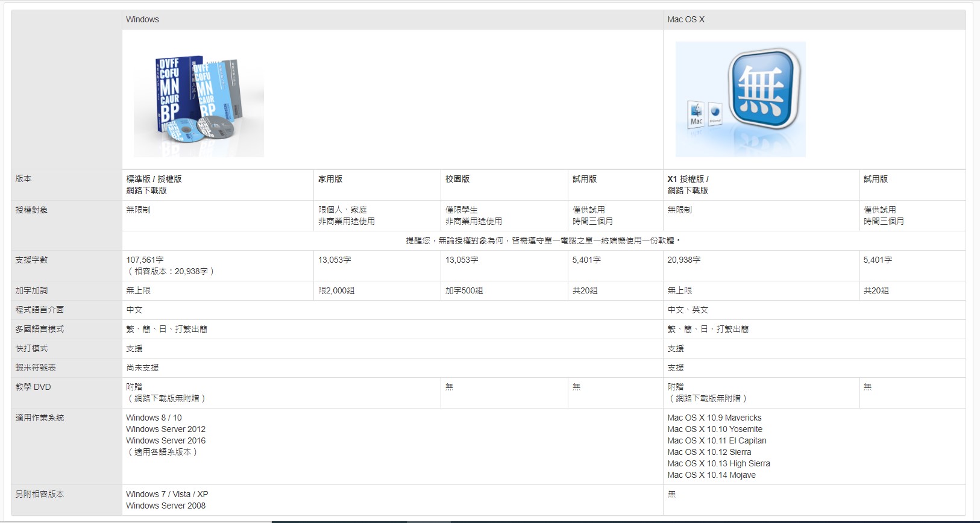The image size is (980, 523).
Task: Click the Windows trial 5,401字 cell
Action: tap(615, 265)
